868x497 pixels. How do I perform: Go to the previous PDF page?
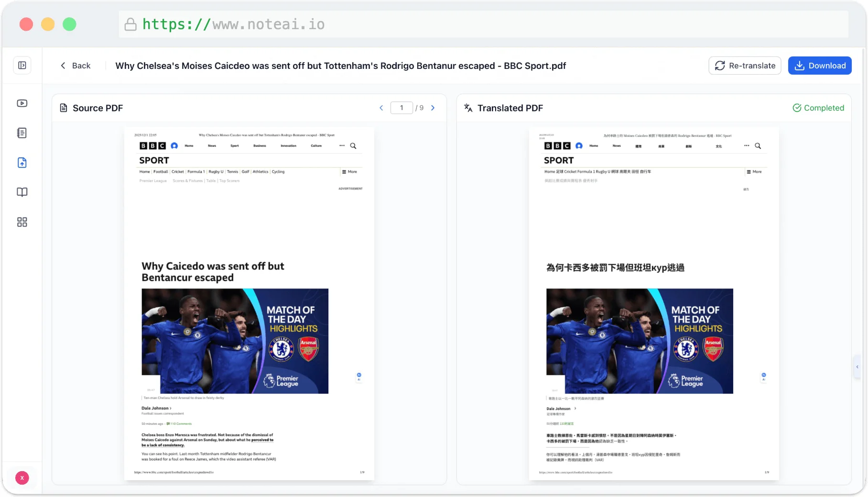(x=381, y=108)
